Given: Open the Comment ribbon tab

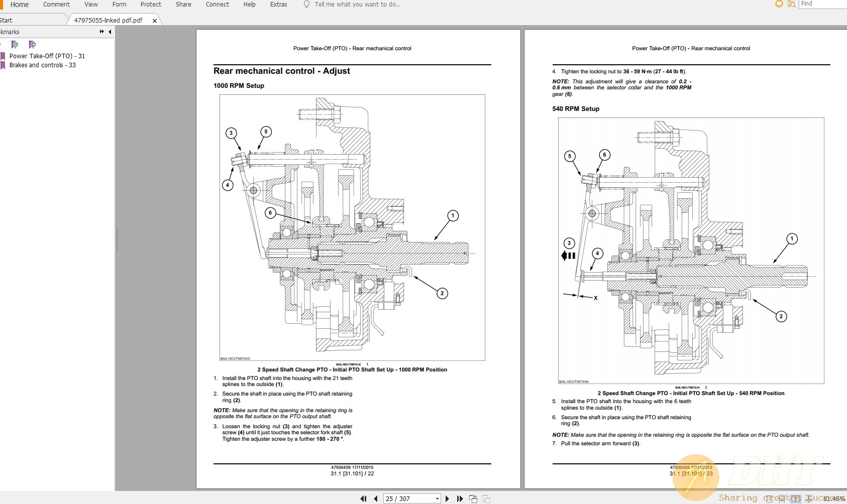Looking at the screenshot, I should (x=56, y=4).
